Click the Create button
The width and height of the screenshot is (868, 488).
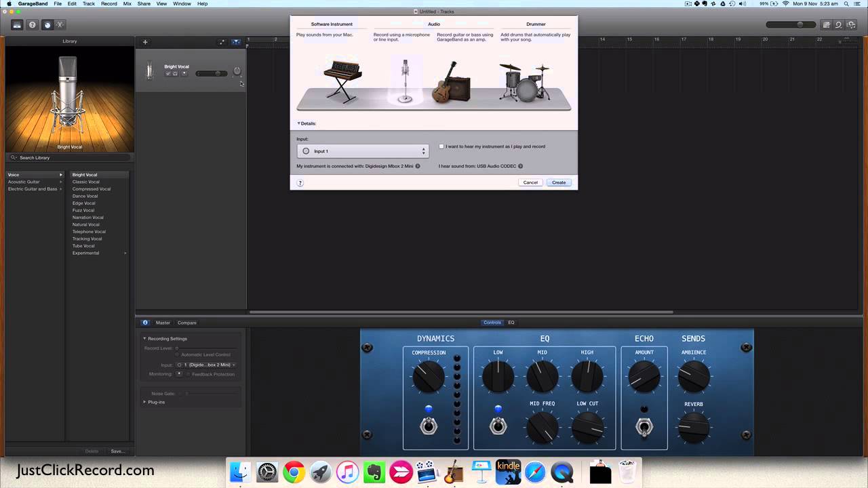click(559, 182)
